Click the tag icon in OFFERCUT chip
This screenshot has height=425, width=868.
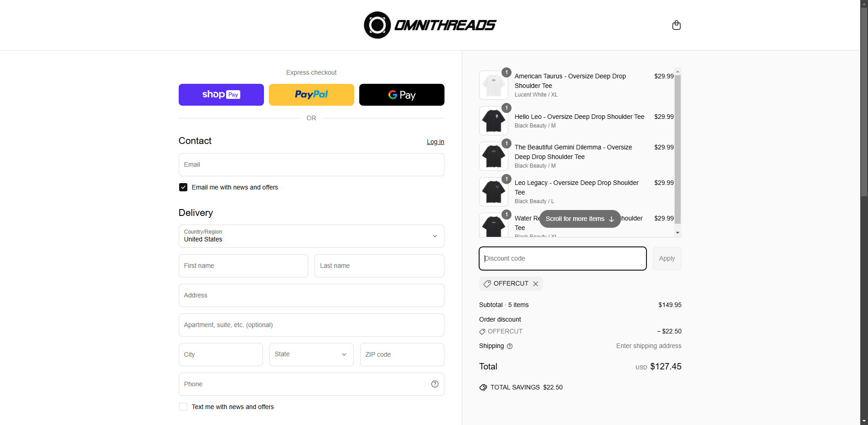487,284
